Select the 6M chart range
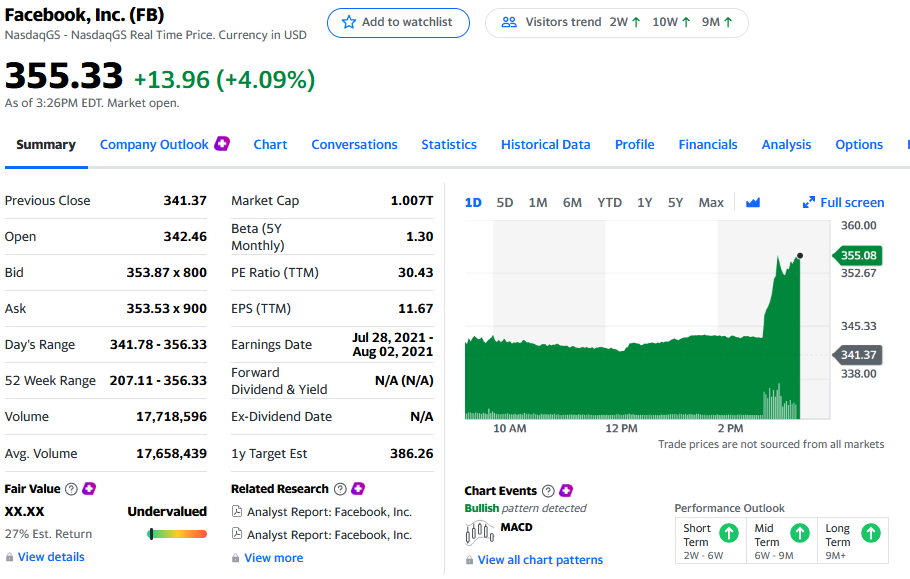This screenshot has width=910, height=579. pyautogui.click(x=572, y=202)
